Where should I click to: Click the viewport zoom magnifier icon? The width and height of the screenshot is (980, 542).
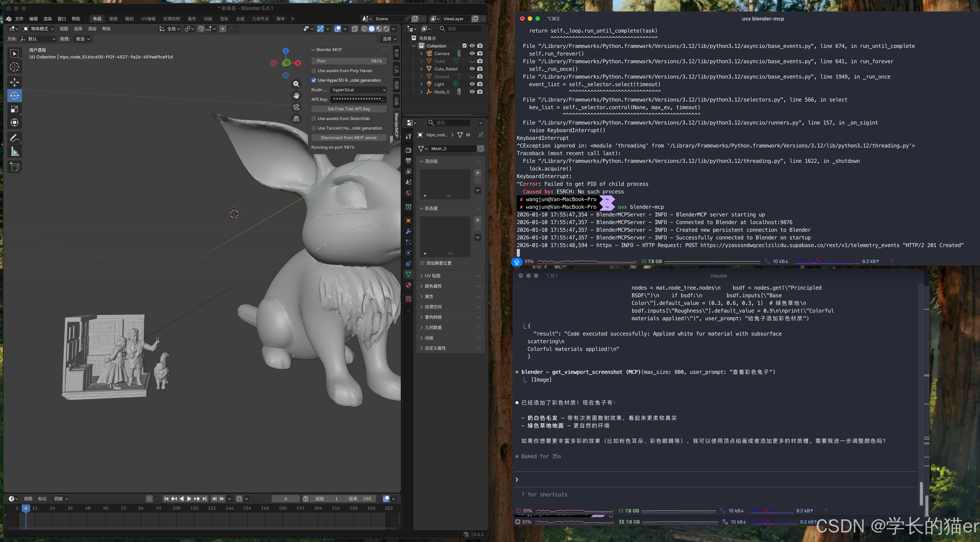pyautogui.click(x=296, y=84)
